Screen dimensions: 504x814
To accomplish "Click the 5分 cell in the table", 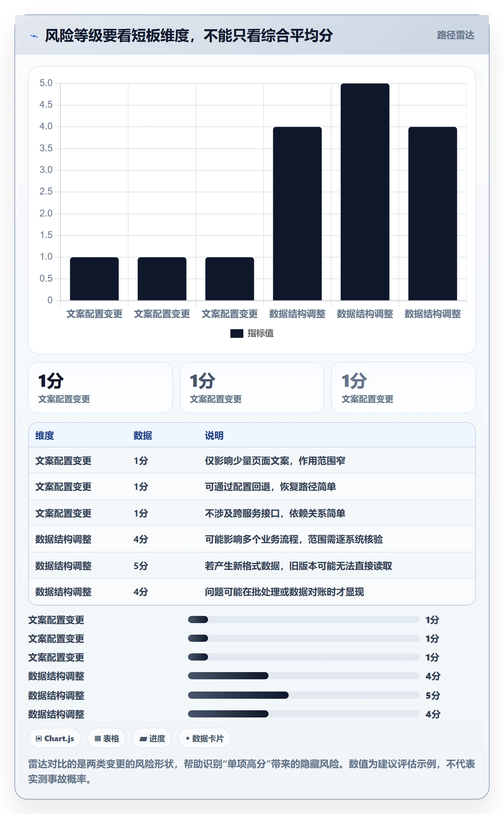I will 141,566.
